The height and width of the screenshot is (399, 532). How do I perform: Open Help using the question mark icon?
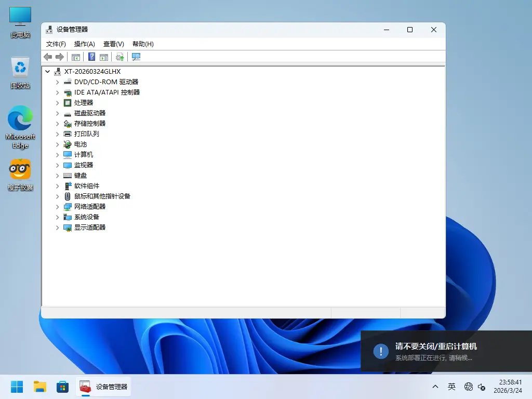tap(91, 57)
